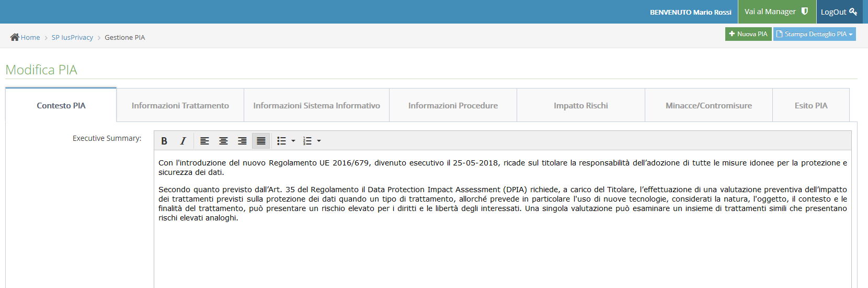
Task: Toggle bold formatting in editor toolbar
Action: tap(164, 141)
